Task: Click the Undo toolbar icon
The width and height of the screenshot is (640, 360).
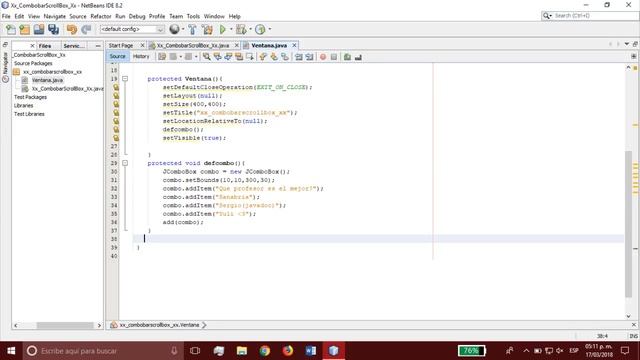Action: [x=72, y=29]
